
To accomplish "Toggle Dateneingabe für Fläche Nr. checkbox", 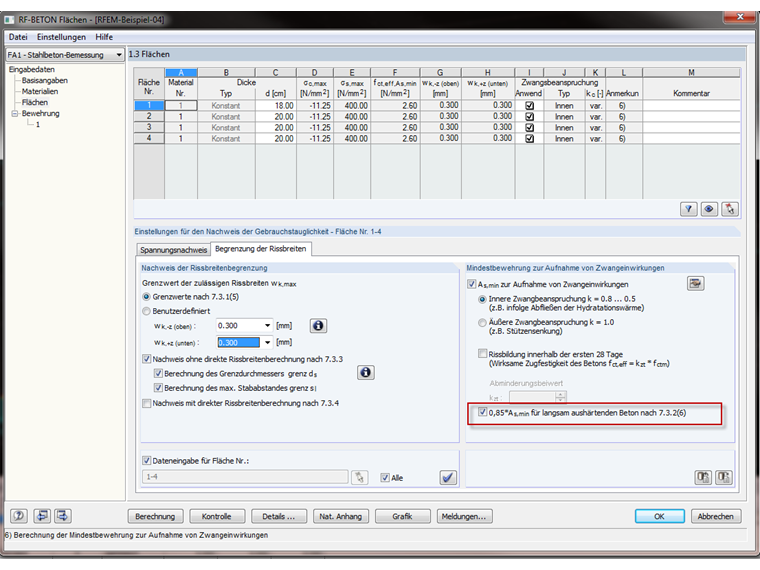I will [x=146, y=460].
